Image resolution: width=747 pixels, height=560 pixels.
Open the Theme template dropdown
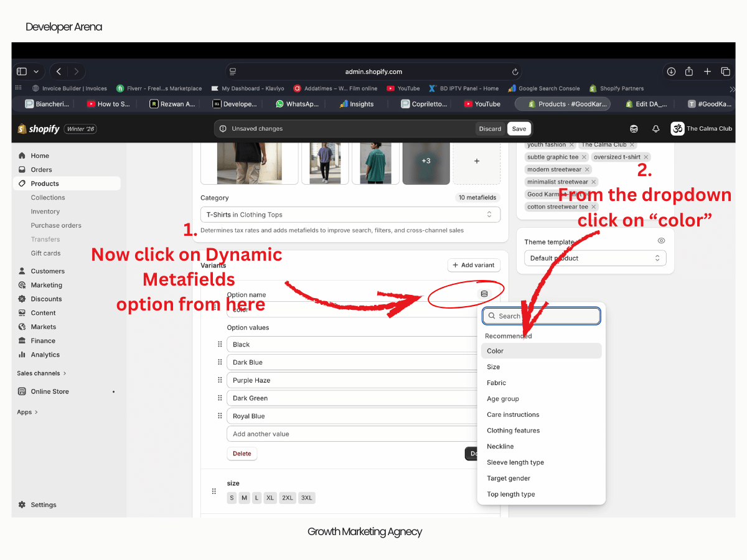[594, 258]
